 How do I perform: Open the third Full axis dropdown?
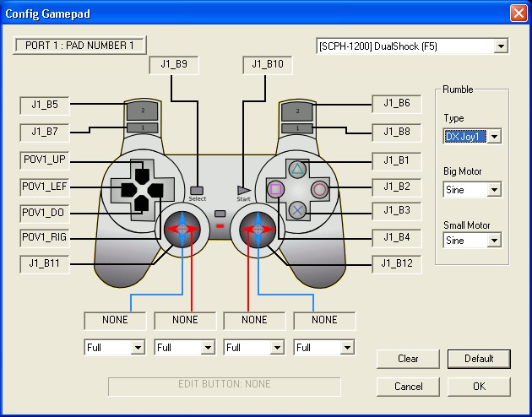tap(277, 347)
